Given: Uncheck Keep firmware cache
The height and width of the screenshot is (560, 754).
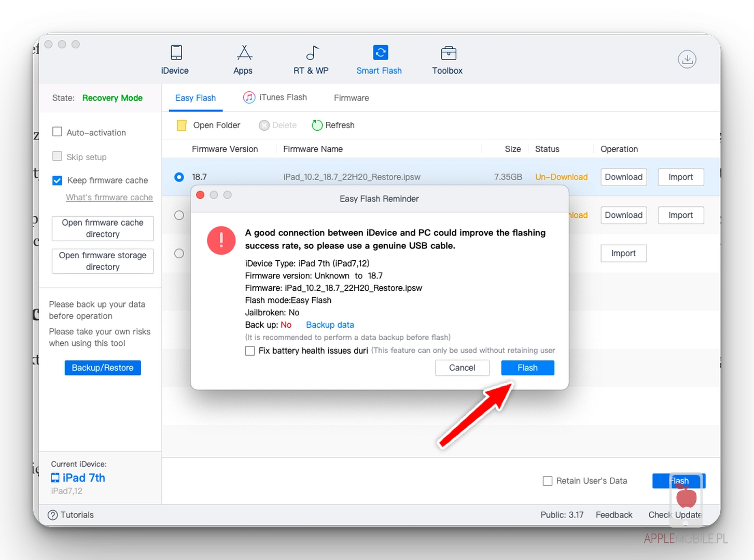Looking at the screenshot, I should [x=58, y=180].
